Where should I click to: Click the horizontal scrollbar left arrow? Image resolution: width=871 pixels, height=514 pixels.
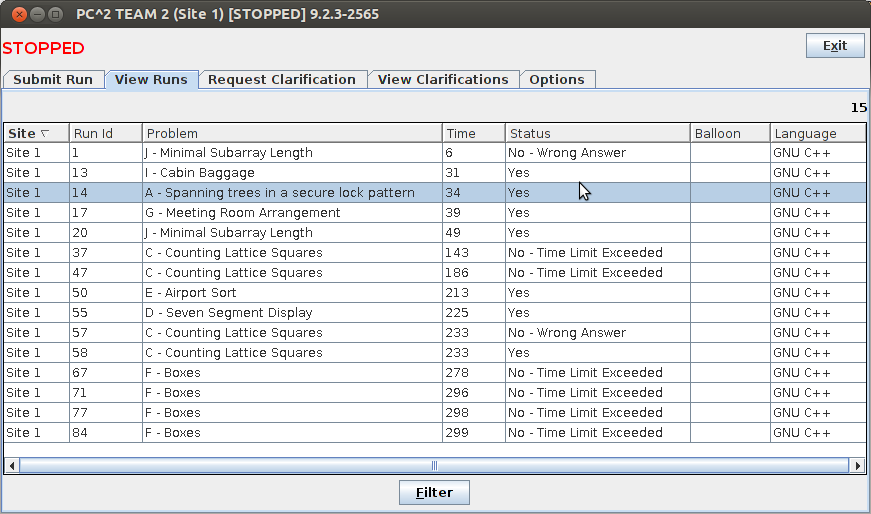click(11, 465)
